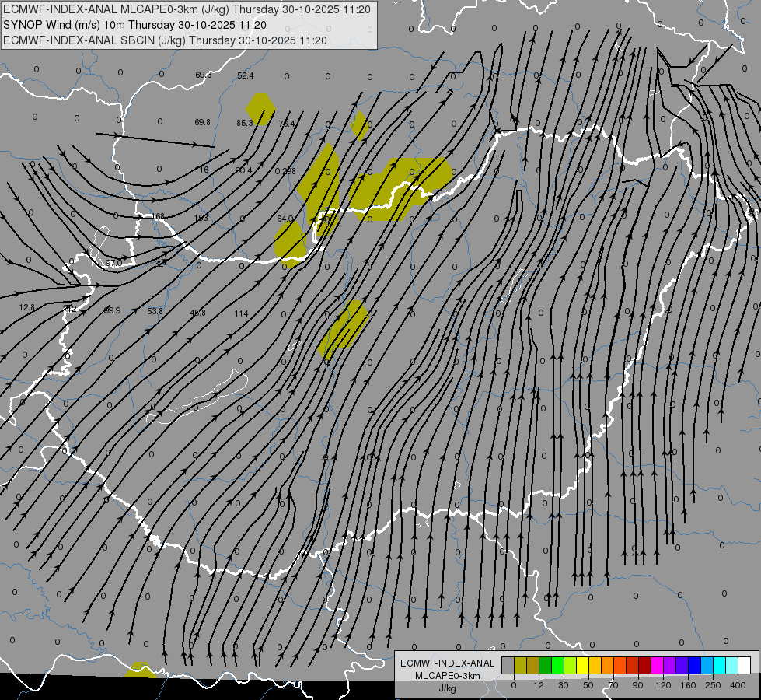Viewport: 761px width, 700px height.
Task: Click the white legend swatch
Action: click(745, 666)
